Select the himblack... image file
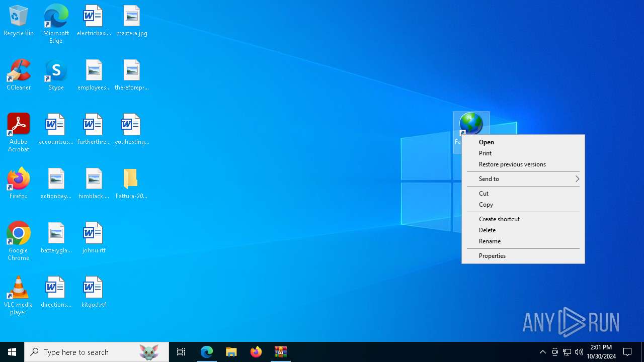This screenshot has height=362, width=644. [94, 184]
